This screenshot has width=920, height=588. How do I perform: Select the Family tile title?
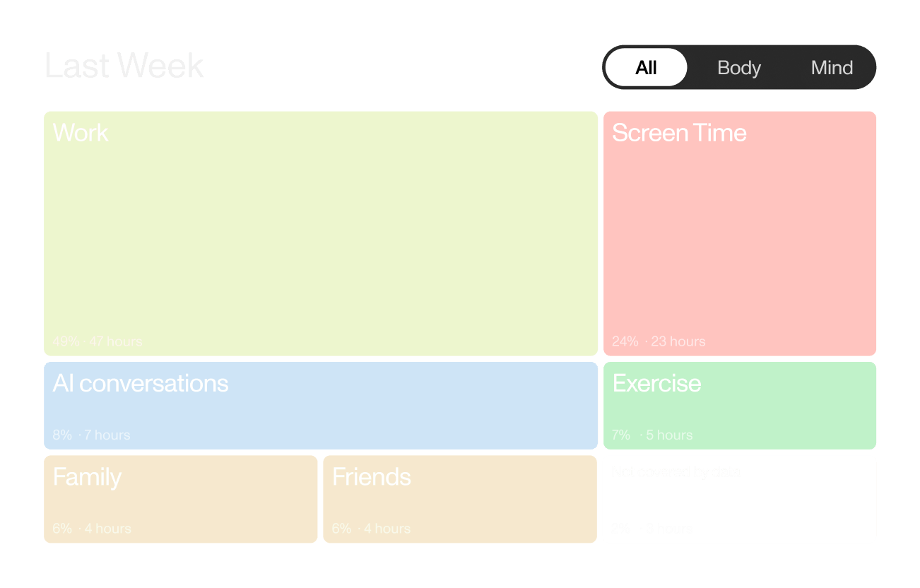point(87,477)
